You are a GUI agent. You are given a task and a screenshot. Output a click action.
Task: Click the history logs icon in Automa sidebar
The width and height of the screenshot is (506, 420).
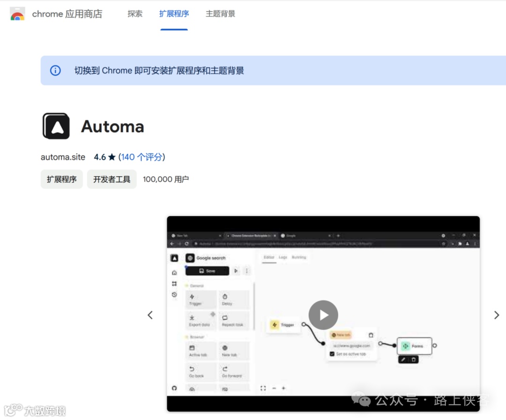click(174, 294)
